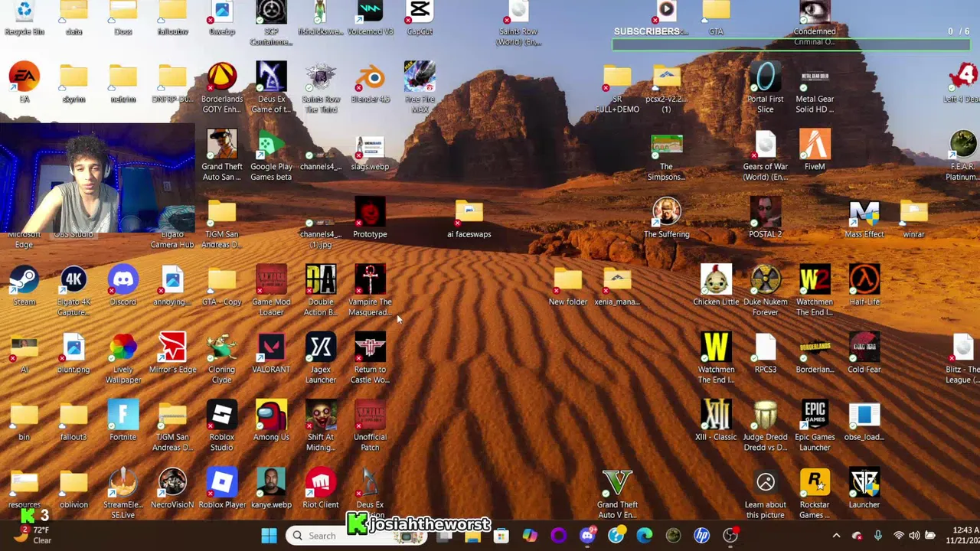Open the ai faceswaps folder
This screenshot has width=980, height=551.
click(x=469, y=218)
